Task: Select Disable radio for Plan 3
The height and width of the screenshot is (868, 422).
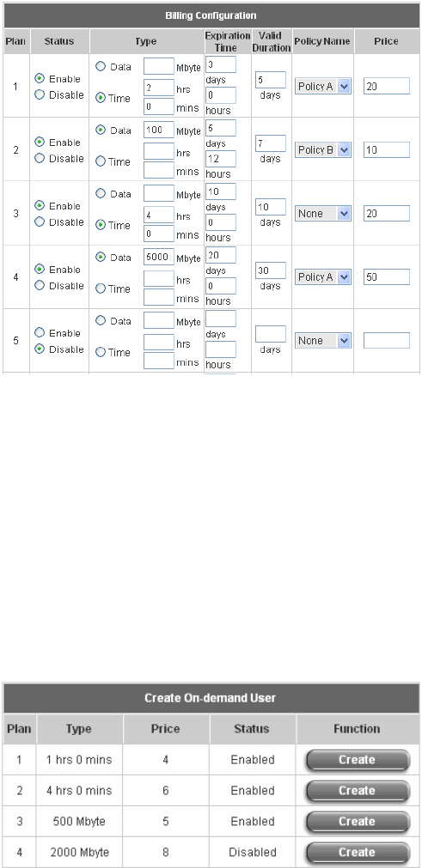Action: click(x=40, y=222)
